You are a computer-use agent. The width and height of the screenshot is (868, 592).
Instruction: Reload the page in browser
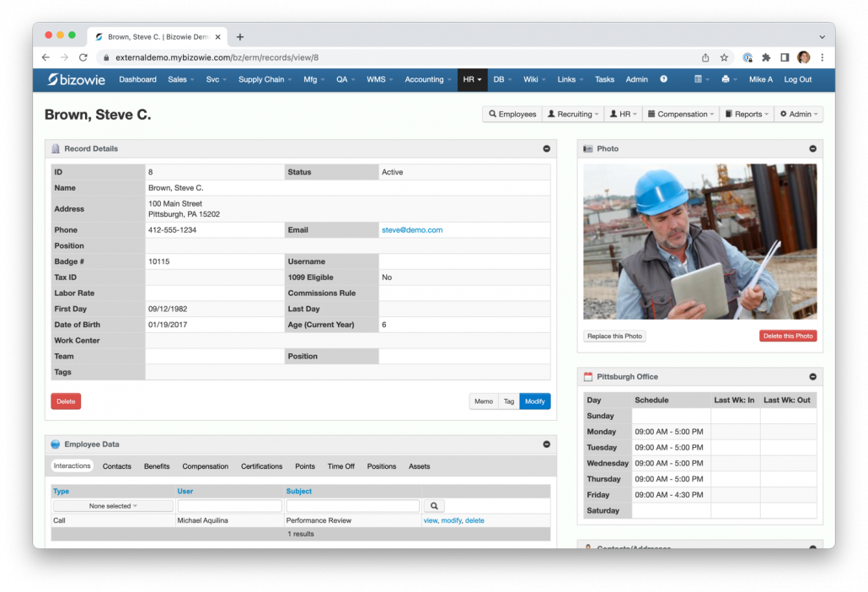click(x=83, y=57)
